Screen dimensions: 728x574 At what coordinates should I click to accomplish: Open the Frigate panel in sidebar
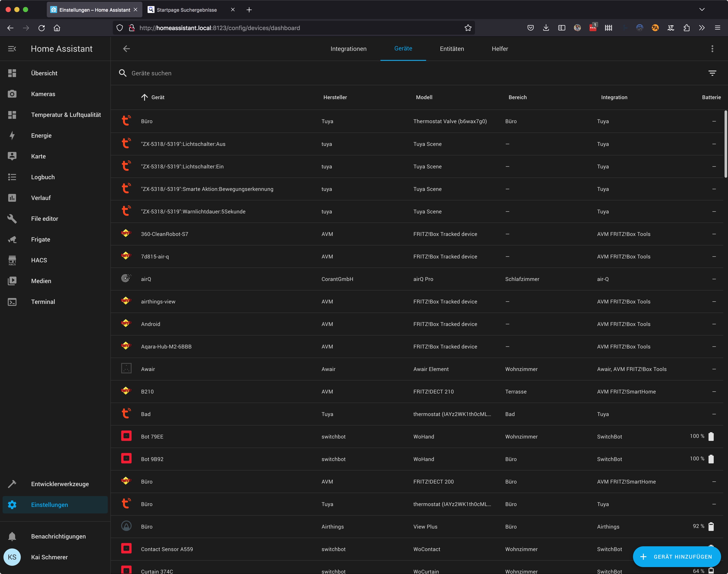tap(40, 239)
